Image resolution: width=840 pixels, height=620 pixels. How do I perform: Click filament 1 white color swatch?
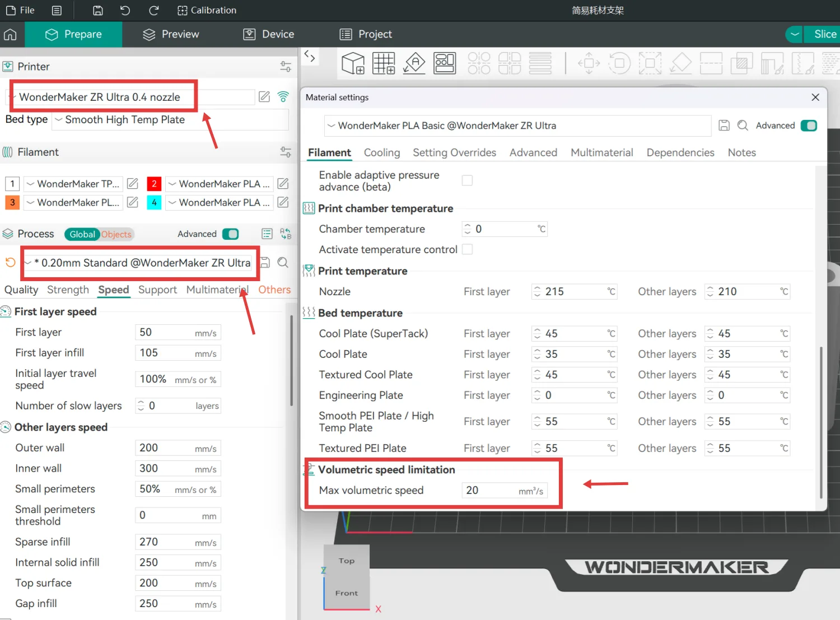(12, 184)
